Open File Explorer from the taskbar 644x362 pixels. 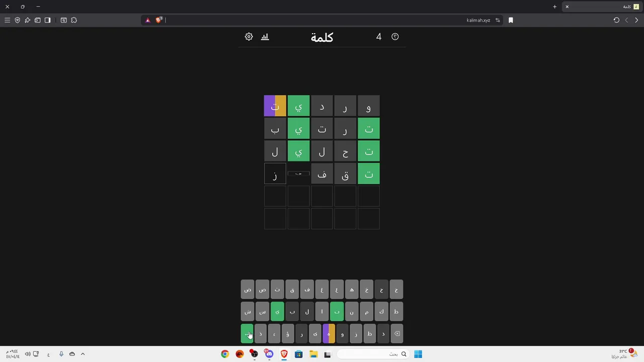(313, 354)
